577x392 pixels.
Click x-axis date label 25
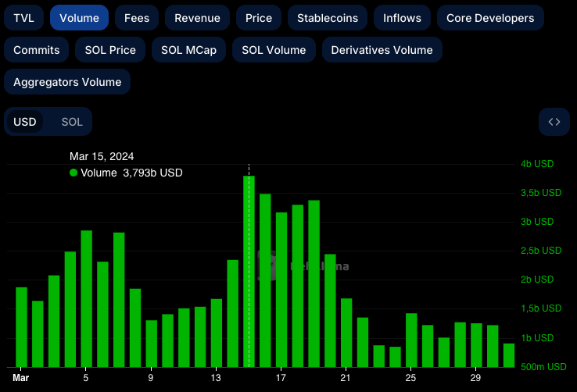click(x=410, y=378)
